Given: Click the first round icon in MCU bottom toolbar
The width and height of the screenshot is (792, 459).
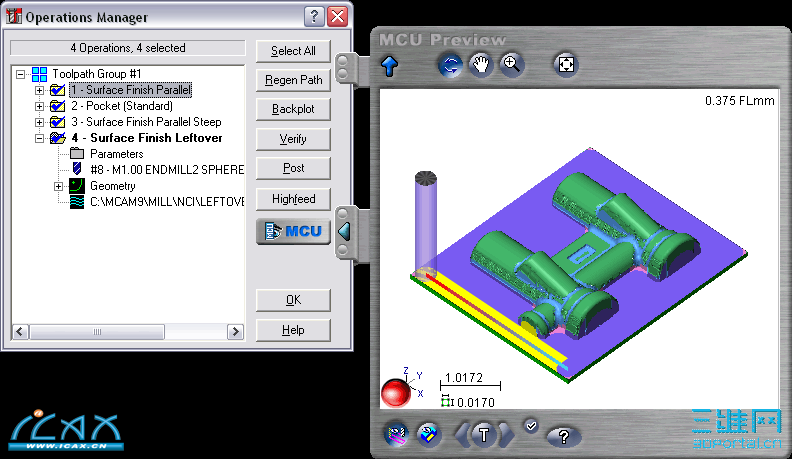Looking at the screenshot, I should 397,434.
